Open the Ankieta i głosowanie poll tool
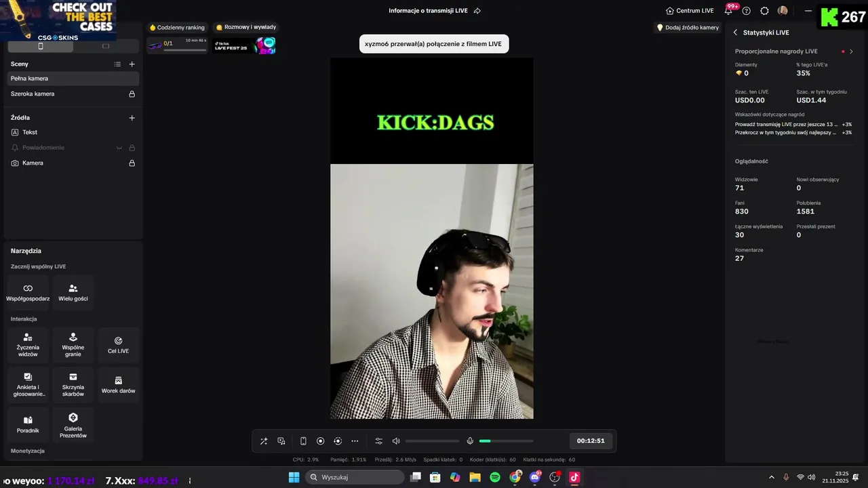 click(x=28, y=385)
